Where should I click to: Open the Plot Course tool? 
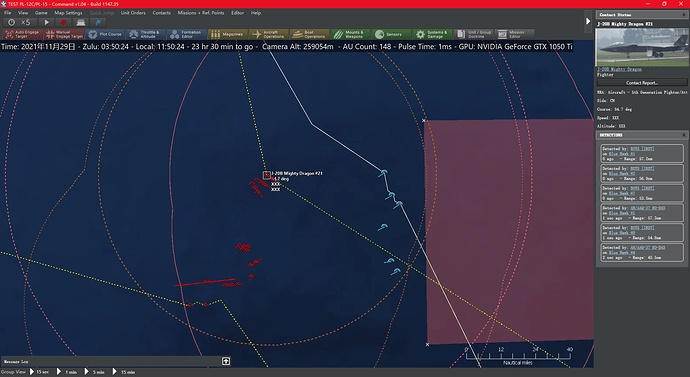tap(105, 34)
